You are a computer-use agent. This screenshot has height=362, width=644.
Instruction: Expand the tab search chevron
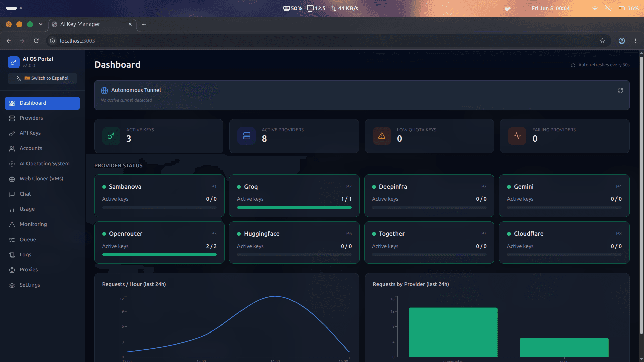click(x=41, y=24)
